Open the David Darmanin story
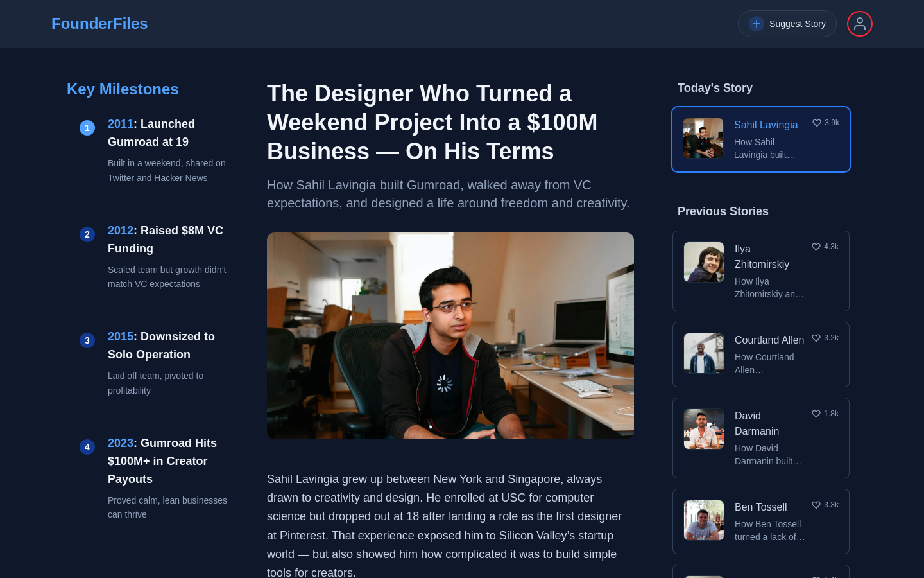This screenshot has width=924, height=578. coord(761,438)
